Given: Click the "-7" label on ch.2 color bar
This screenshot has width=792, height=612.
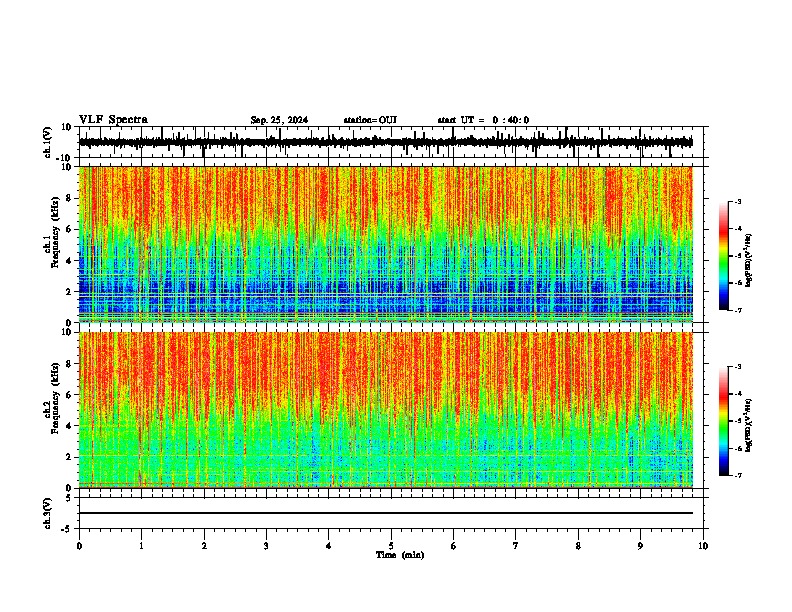Looking at the screenshot, I should tap(737, 475).
